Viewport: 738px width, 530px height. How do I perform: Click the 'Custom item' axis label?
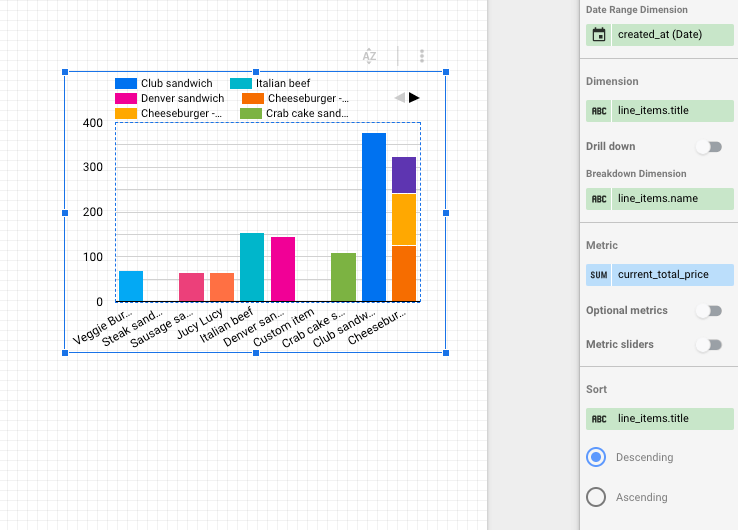coord(284,327)
